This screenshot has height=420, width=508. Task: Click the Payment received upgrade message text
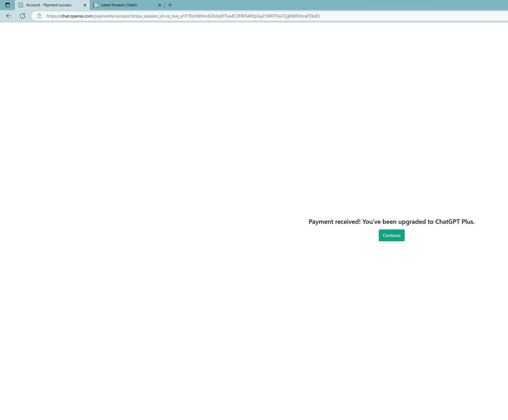point(392,222)
